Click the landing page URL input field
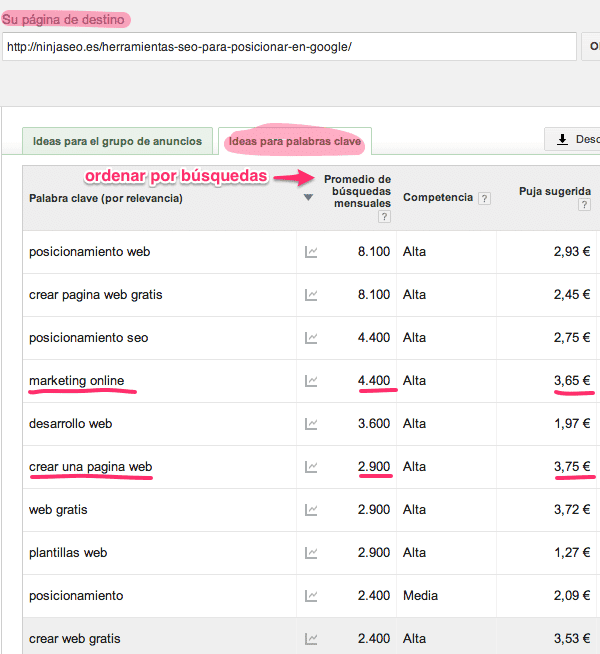Screen dimensions: 600x654 coord(289,47)
